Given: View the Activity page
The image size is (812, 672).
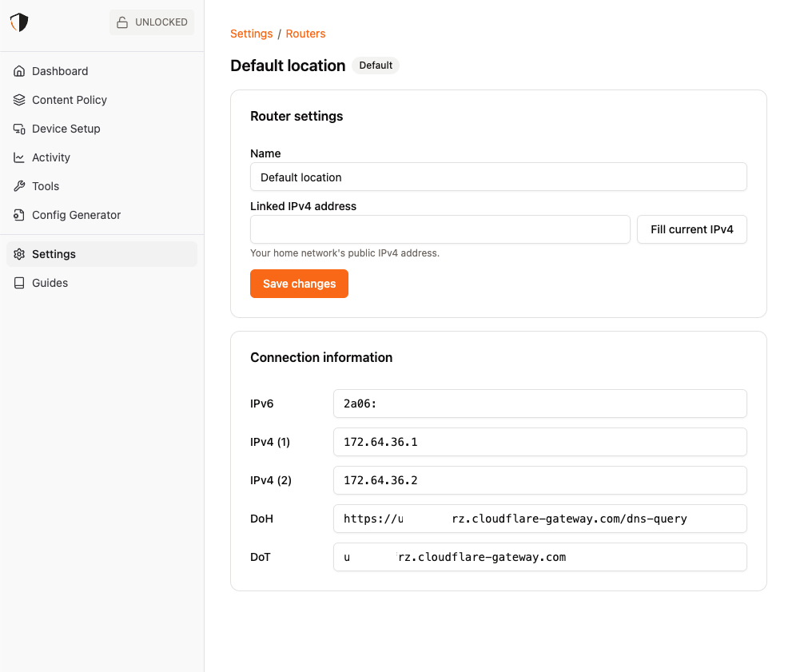Looking at the screenshot, I should (102, 157).
